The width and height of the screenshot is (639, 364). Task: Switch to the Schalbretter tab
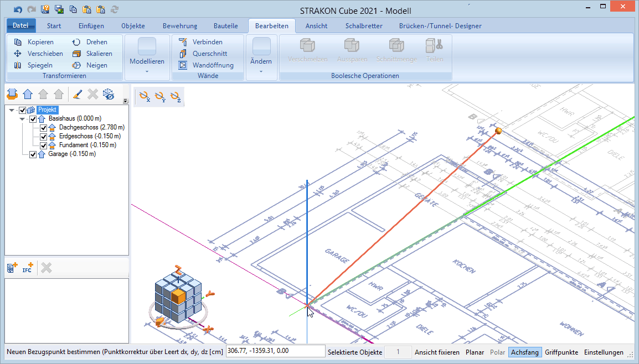364,25
